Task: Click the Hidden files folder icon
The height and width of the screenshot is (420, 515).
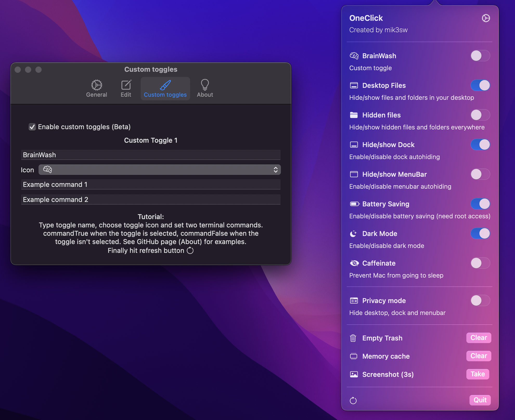Action: (354, 115)
